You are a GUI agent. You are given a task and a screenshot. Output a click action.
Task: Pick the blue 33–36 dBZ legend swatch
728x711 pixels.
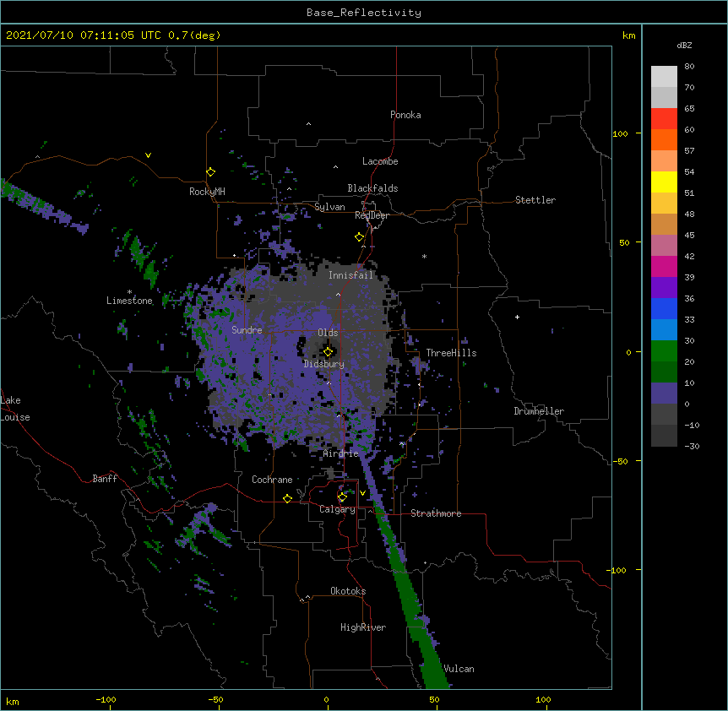pyautogui.click(x=664, y=308)
